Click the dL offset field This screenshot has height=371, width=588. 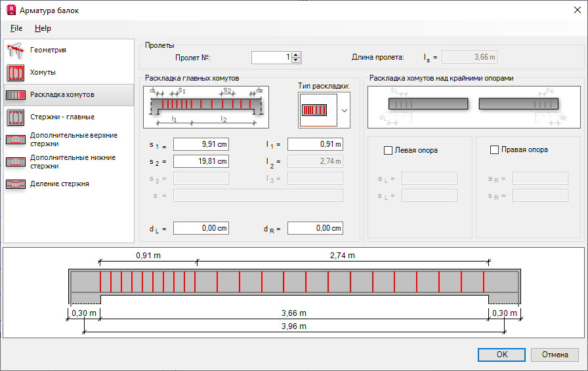(201, 228)
